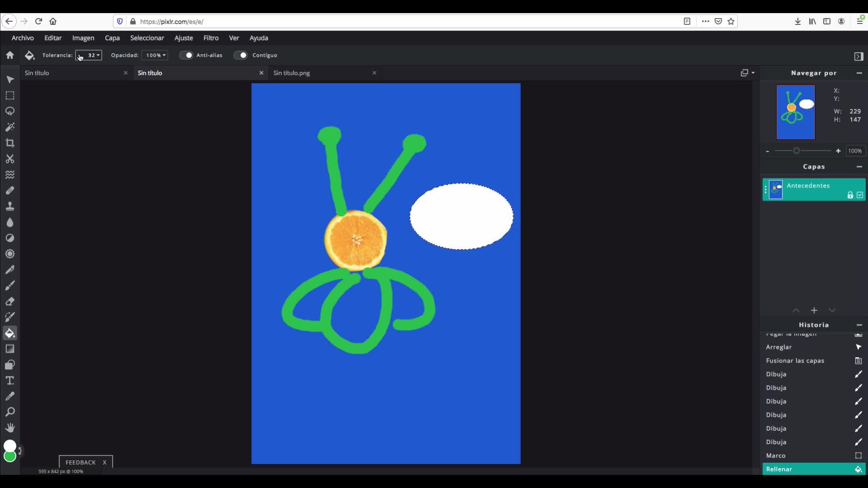868x488 pixels.
Task: Toggle the Anti-alias switch
Action: (186, 55)
